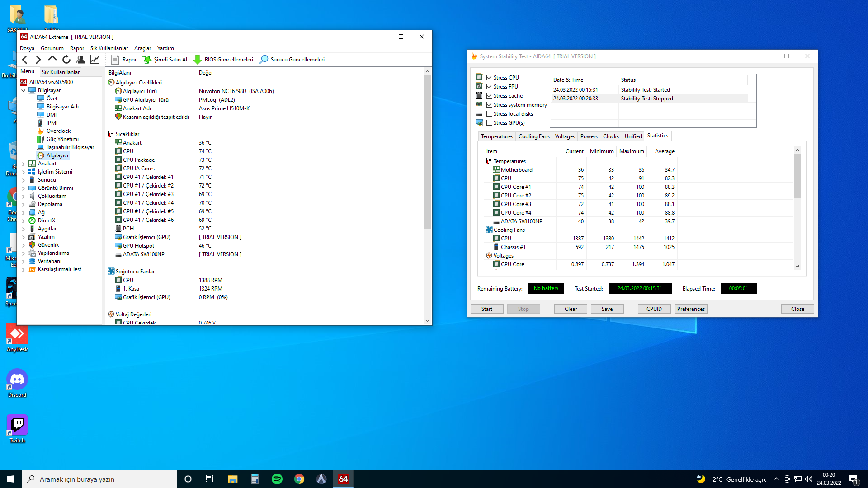The image size is (868, 488).
Task: Expand the Sunucu tree node
Action: pos(24,180)
